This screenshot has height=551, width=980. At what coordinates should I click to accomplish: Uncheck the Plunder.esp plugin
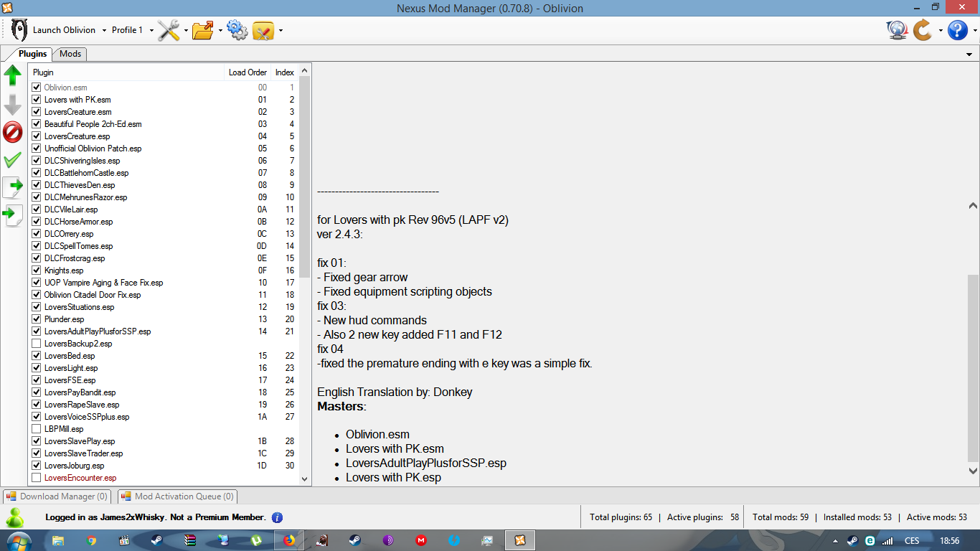coord(37,319)
